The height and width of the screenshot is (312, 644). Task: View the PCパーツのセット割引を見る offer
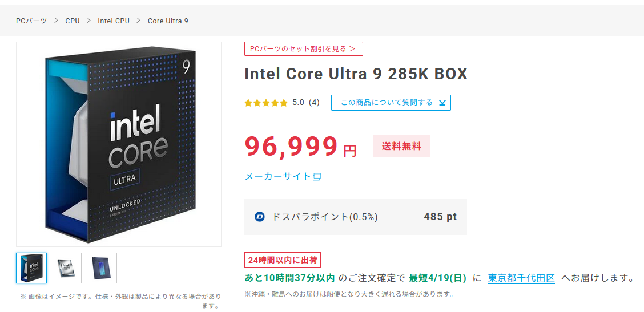click(303, 49)
